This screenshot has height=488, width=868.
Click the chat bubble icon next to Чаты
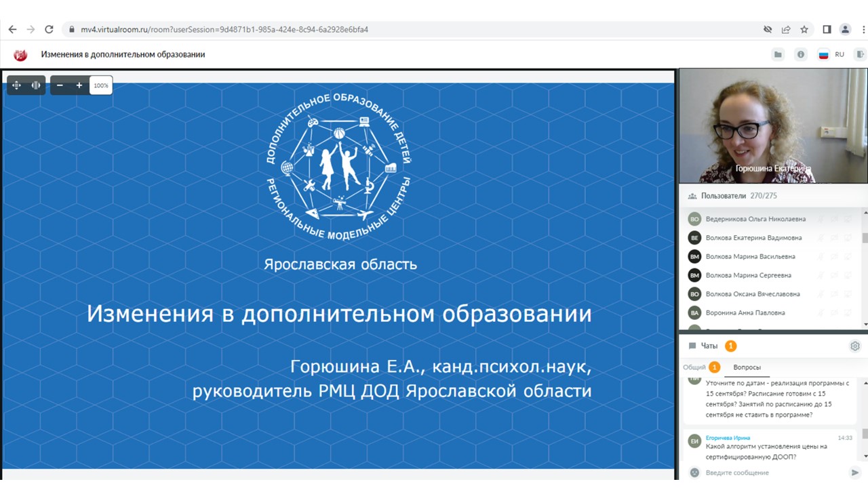point(692,346)
